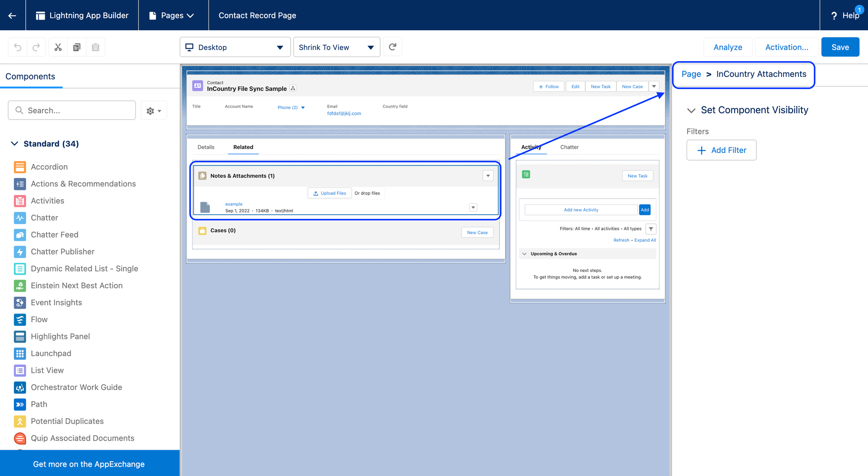Click Expand All link
Viewport: 868px width, 476px height.
pos(645,240)
